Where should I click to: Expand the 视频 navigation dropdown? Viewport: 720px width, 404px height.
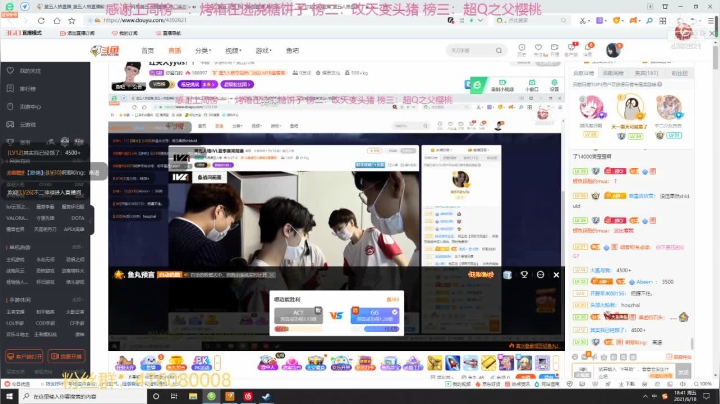(x=233, y=50)
